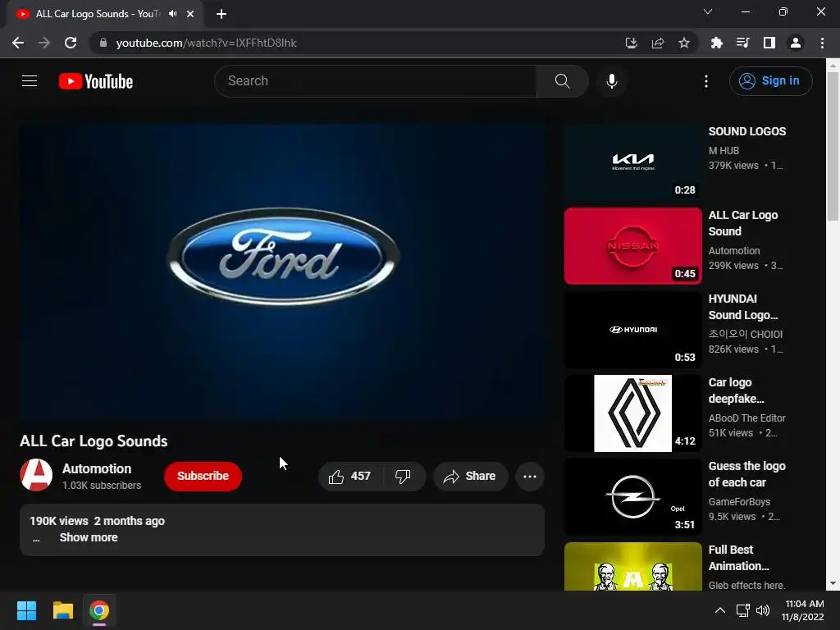Open Chrome three-dot main menu

(822, 43)
